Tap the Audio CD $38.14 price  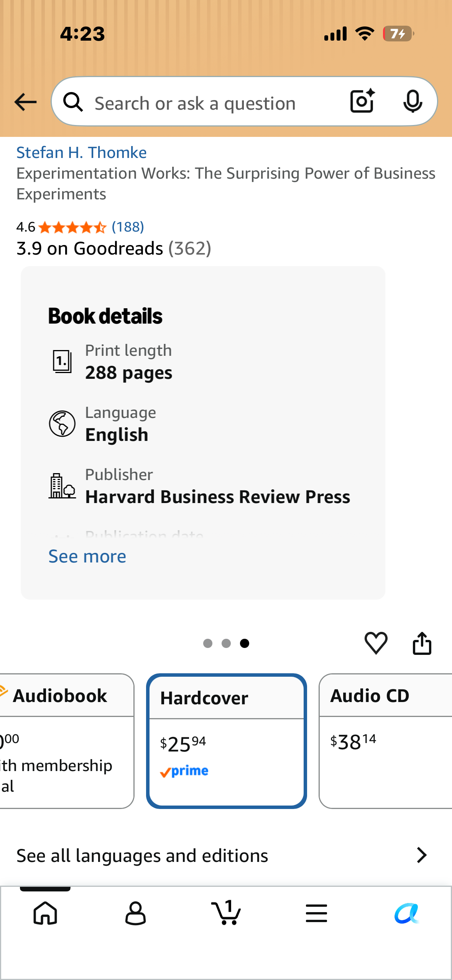click(x=353, y=742)
